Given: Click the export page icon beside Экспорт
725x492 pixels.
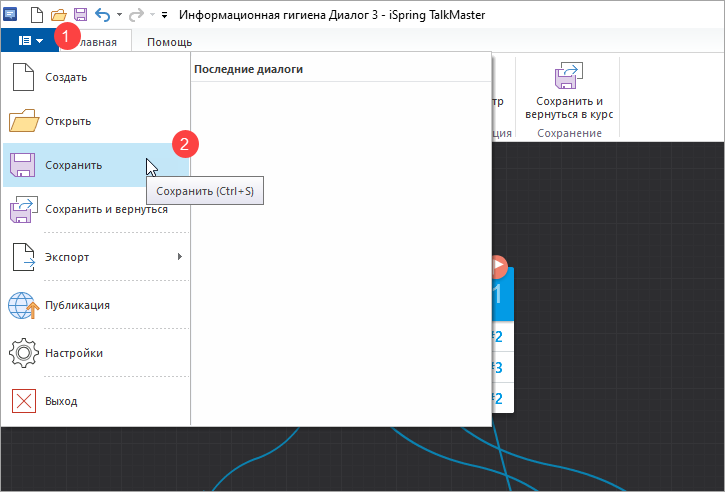Looking at the screenshot, I should [x=24, y=257].
